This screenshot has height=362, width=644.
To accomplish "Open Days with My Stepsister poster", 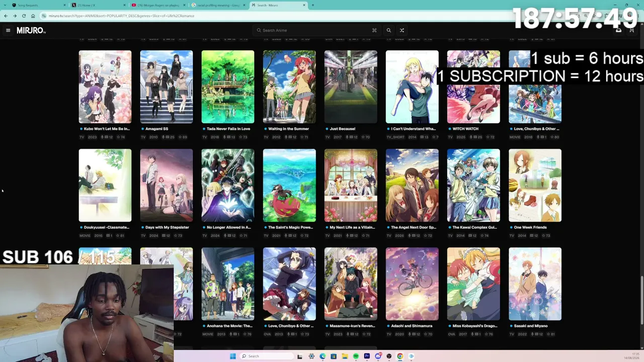I will [x=167, y=185].
